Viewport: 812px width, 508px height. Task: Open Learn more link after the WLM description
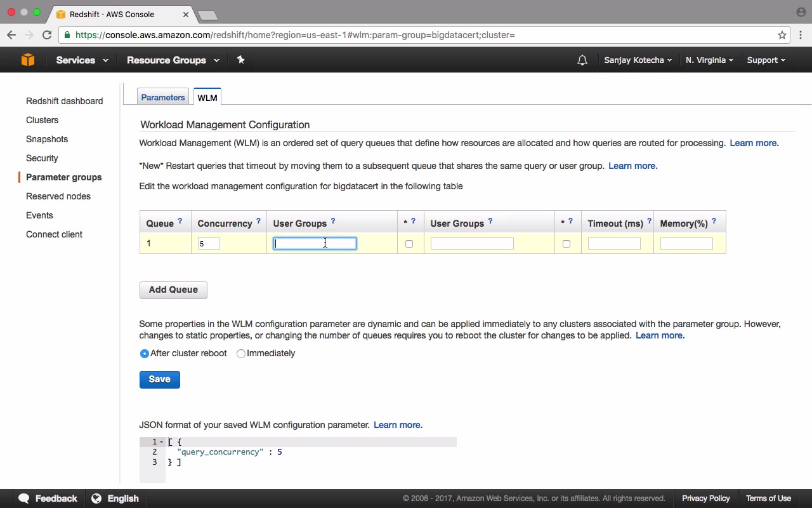pos(754,143)
